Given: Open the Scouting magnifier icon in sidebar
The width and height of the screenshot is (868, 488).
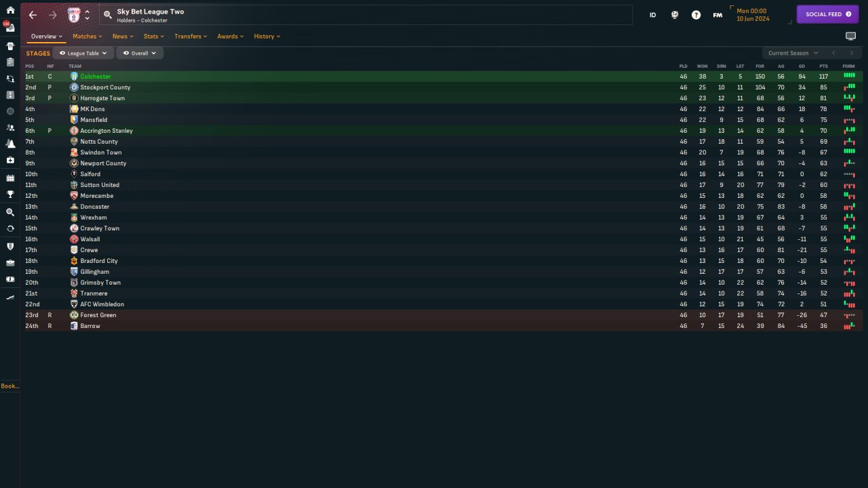Looking at the screenshot, I should point(10,212).
